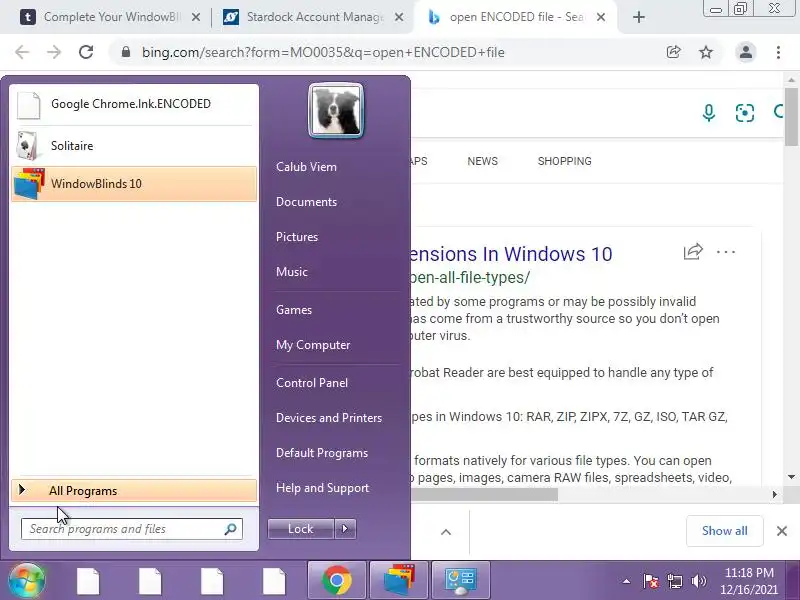Screen dimensions: 800x600
Task: Click Bing visual search camera icon
Action: 745,113
